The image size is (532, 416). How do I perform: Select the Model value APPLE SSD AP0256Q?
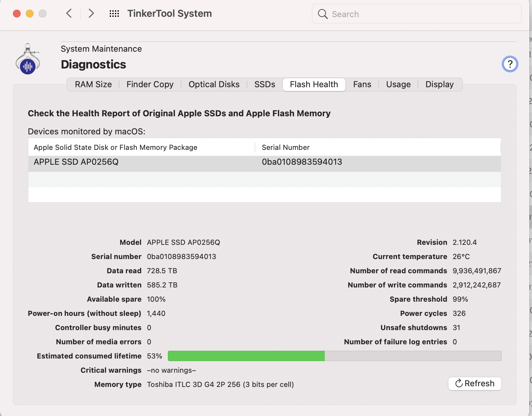pos(183,242)
